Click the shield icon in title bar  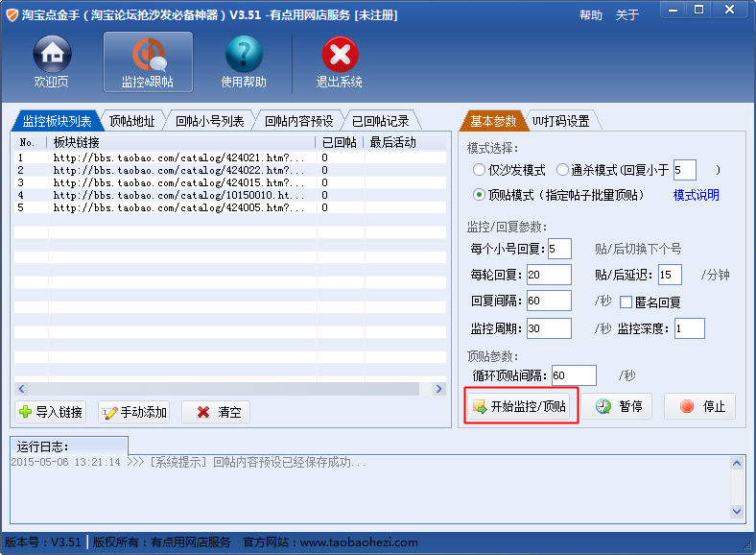pos(12,15)
